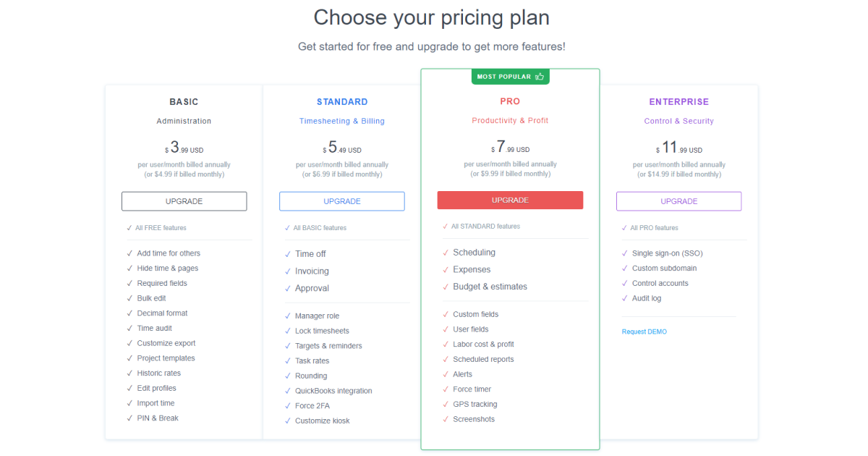Click checkmark beside QuickBooks integration
Image resolution: width=868 pixels, height=456 pixels.
tap(288, 391)
